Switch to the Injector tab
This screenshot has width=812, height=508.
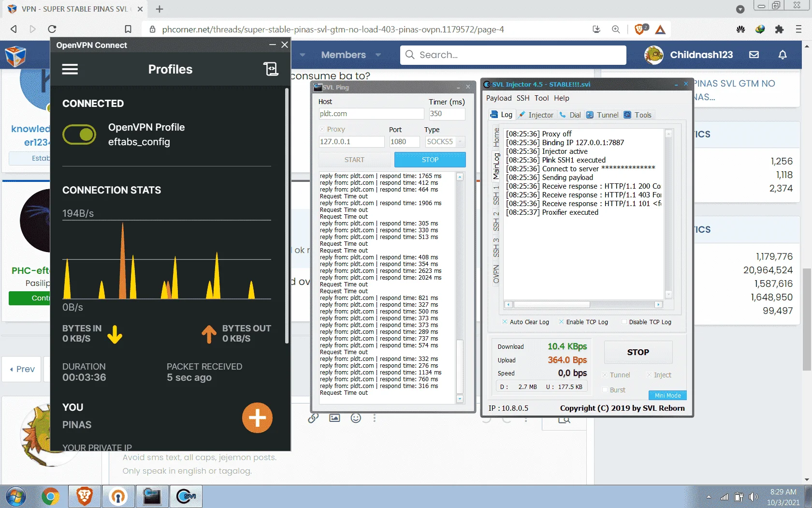click(536, 115)
